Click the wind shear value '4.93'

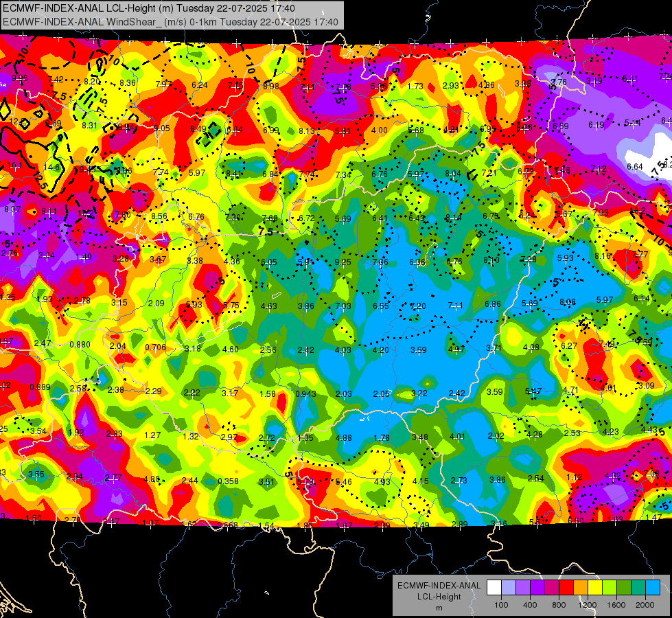pyautogui.click(x=382, y=481)
